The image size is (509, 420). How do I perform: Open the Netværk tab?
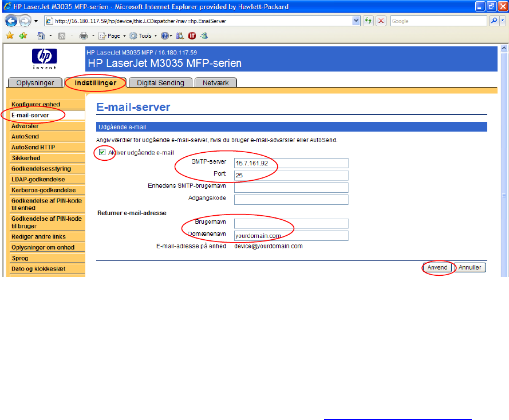215,83
